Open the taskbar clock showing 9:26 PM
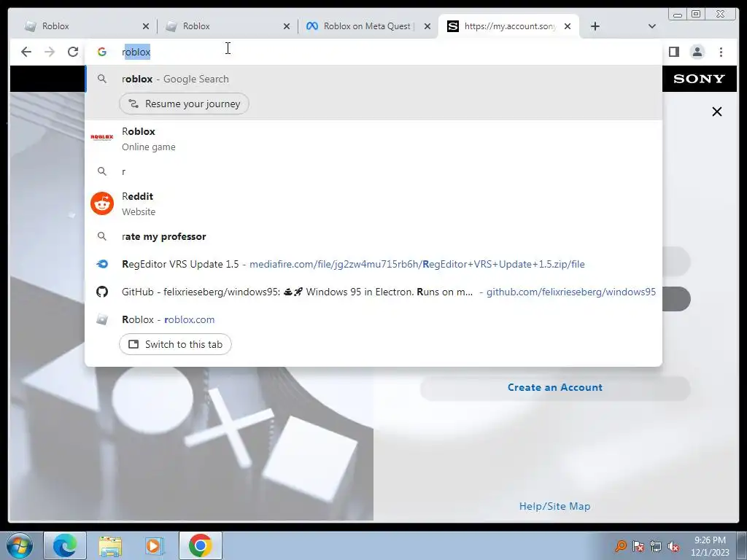This screenshot has height=560, width=747. [x=710, y=546]
